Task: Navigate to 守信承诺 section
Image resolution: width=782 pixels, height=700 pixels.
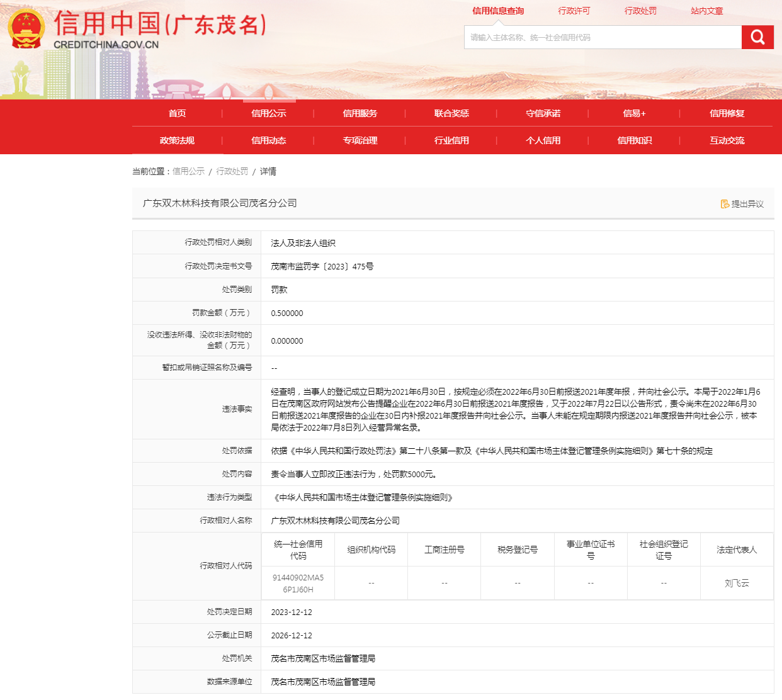Action: (x=543, y=113)
